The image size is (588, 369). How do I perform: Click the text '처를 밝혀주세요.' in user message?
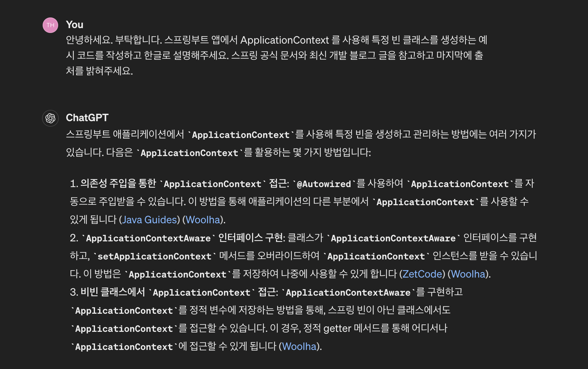click(100, 70)
